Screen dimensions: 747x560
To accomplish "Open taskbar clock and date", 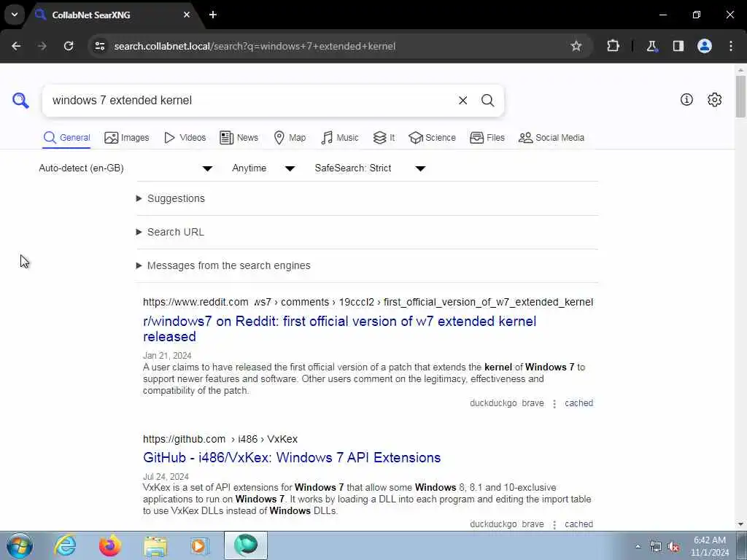I will pos(710,546).
